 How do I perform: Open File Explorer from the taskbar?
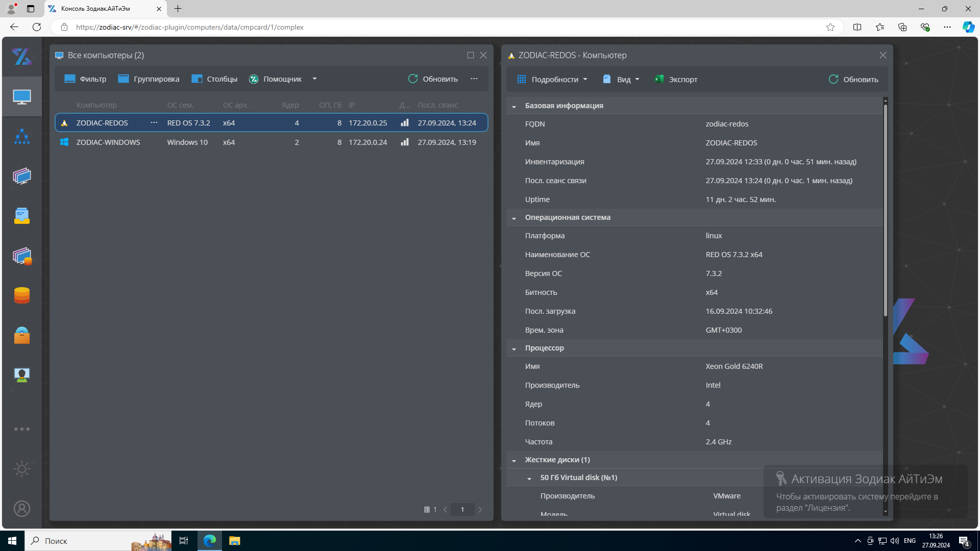(x=234, y=541)
